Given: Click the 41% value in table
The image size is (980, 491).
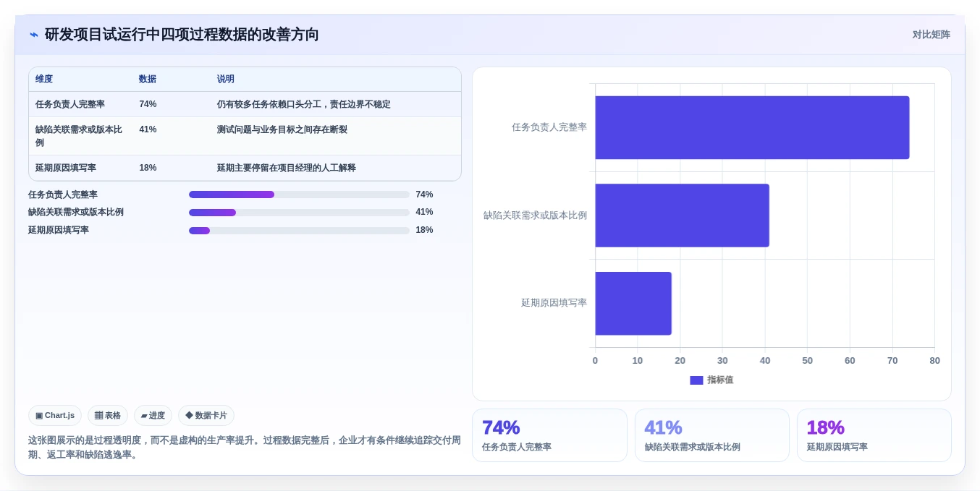Looking at the screenshot, I should pos(148,129).
